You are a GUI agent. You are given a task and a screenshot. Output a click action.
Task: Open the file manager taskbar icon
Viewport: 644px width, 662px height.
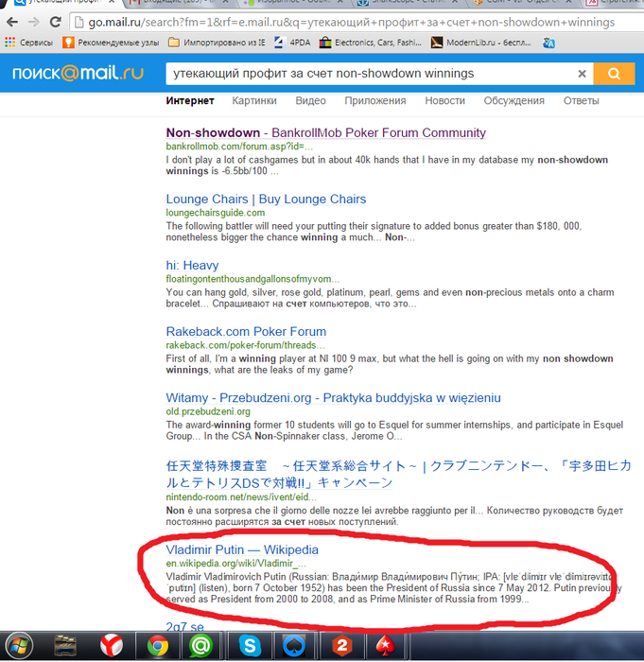65,646
